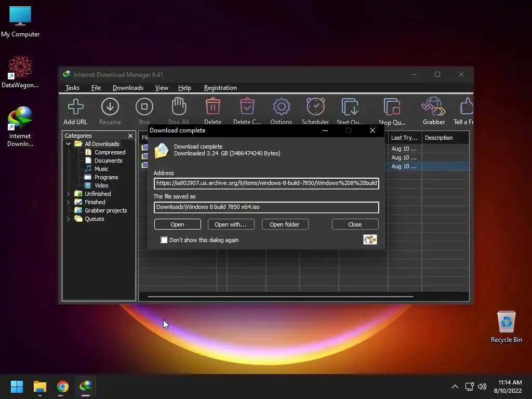This screenshot has width=532, height=399.
Task: Click the taskbar clock showing 11:14 AM
Action: point(508,387)
